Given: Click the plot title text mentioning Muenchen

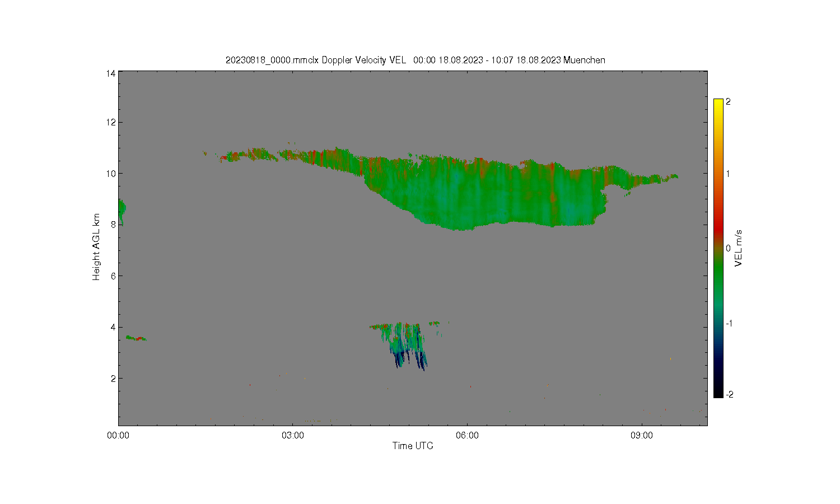Looking at the screenshot, I should (415, 60).
